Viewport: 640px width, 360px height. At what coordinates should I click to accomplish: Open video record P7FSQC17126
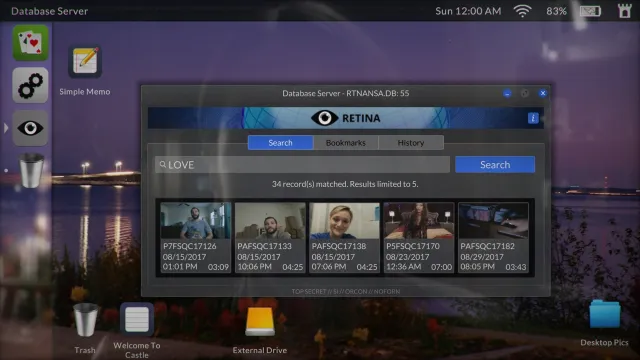196,238
